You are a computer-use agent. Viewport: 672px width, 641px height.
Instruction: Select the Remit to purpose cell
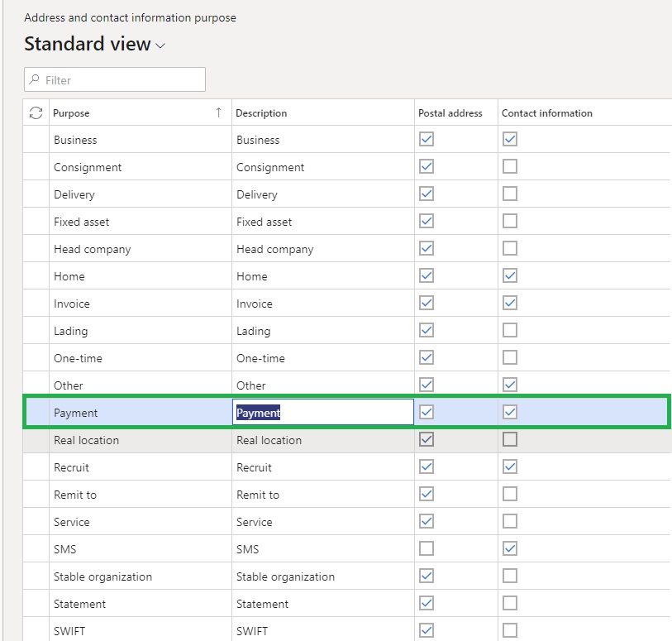pyautogui.click(x=75, y=495)
